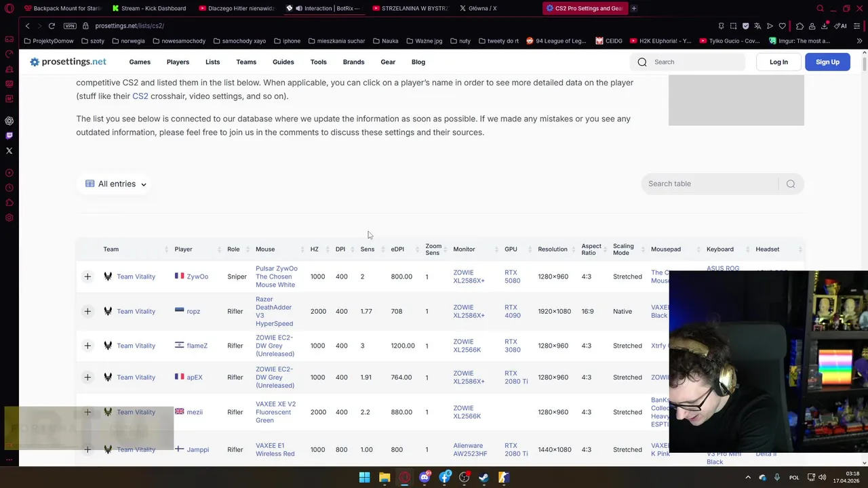Open the norwegia bookmarks folder
The image size is (868, 488).
(128, 41)
